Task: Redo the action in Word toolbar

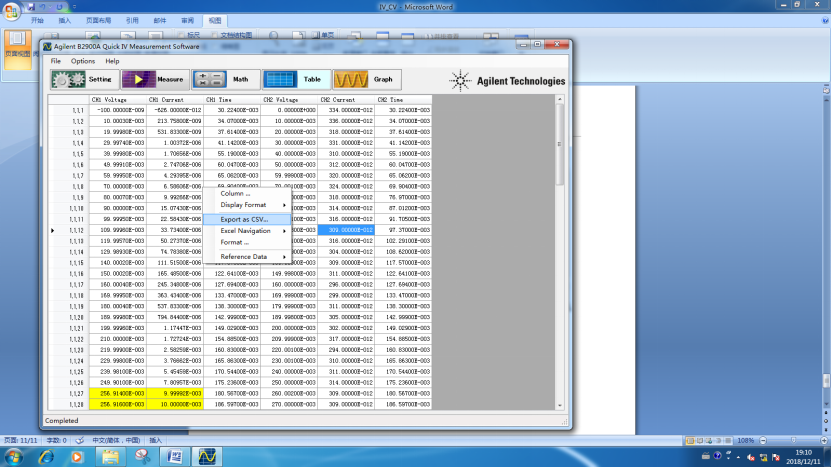Action: pos(59,7)
